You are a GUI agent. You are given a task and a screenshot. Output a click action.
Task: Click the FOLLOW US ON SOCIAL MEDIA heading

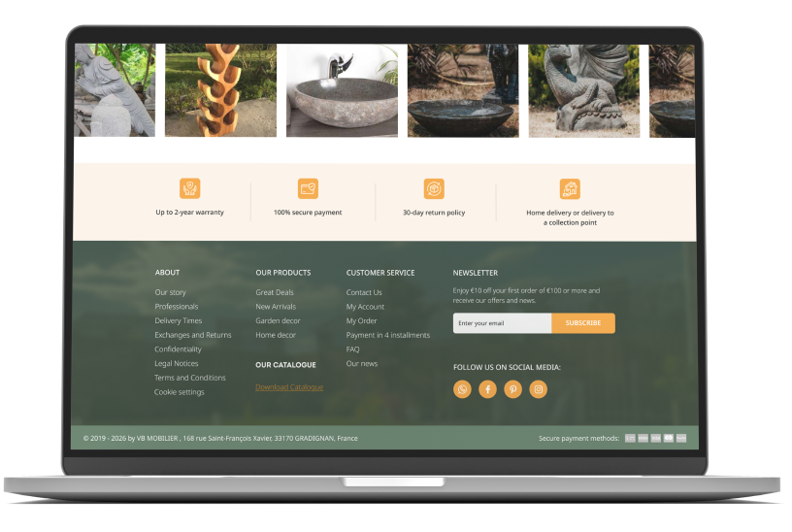click(x=507, y=367)
